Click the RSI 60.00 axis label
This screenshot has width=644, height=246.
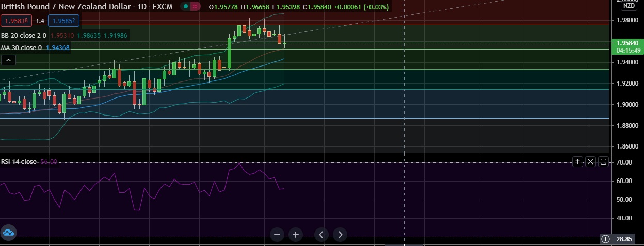click(625, 181)
